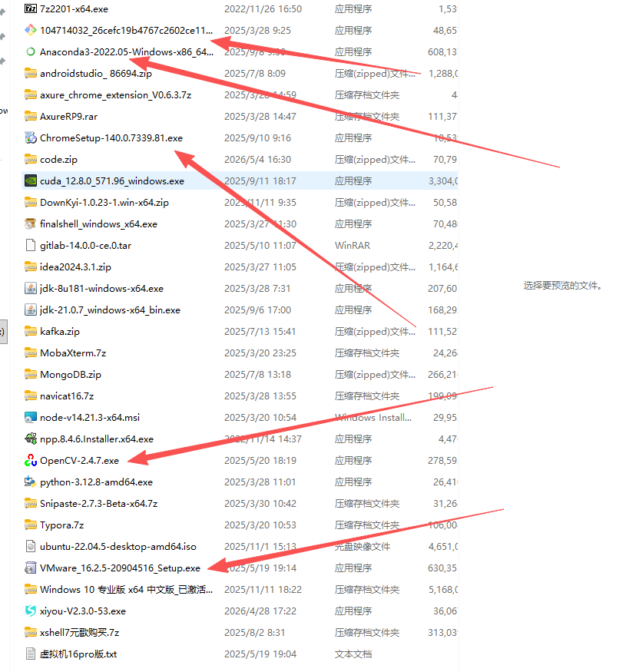Screen dimensions: 639x672
Task: Click the axure_chrome_extension_V0.6.3.7z archive icon
Action: point(31,94)
